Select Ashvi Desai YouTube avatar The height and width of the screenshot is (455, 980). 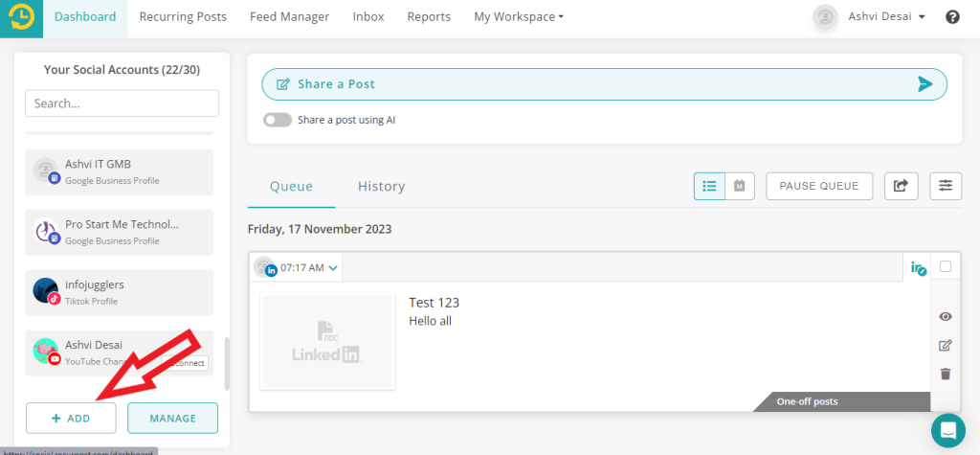pos(46,352)
